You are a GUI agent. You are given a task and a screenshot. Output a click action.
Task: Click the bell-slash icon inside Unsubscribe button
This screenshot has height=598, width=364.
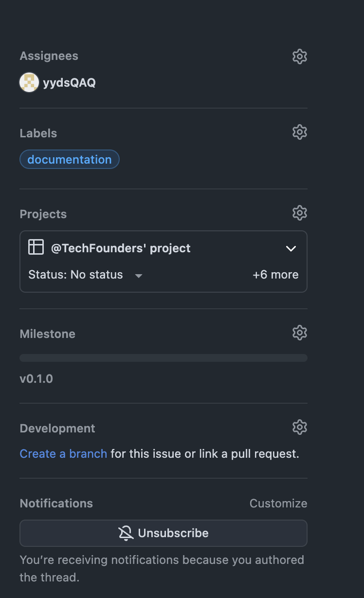point(127,533)
